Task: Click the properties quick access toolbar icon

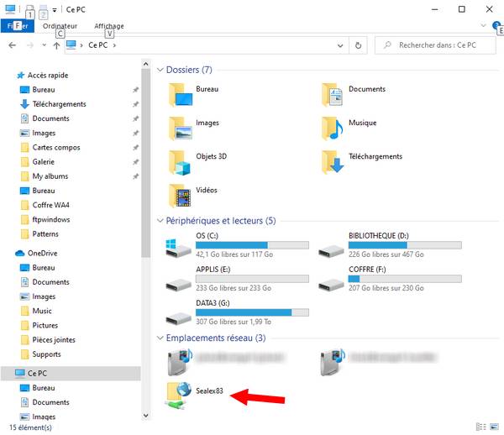Action: (29, 11)
